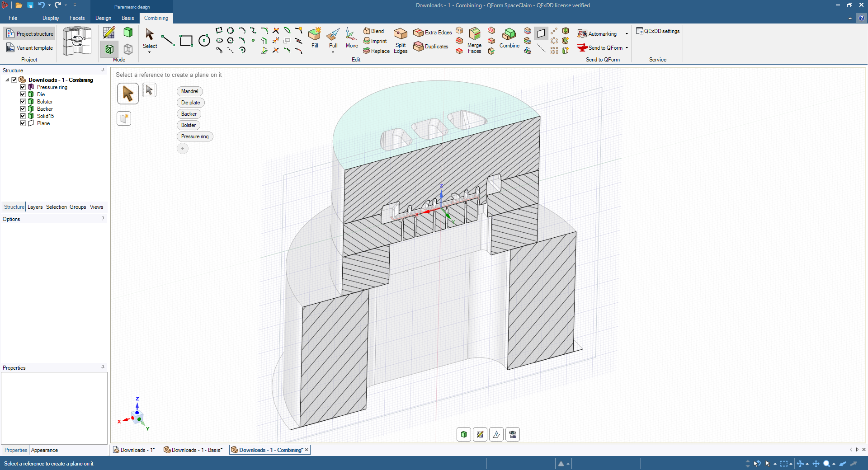The width and height of the screenshot is (868, 470).
Task: Select the Split Edges tool
Action: [x=401, y=41]
